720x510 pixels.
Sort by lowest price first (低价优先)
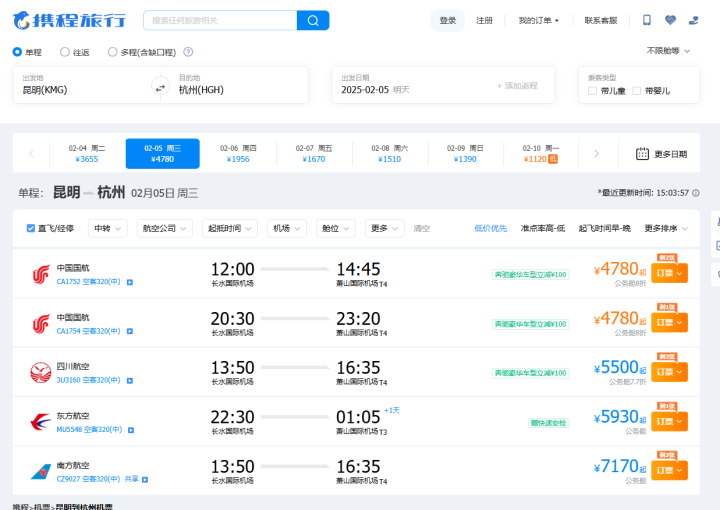(x=490, y=228)
